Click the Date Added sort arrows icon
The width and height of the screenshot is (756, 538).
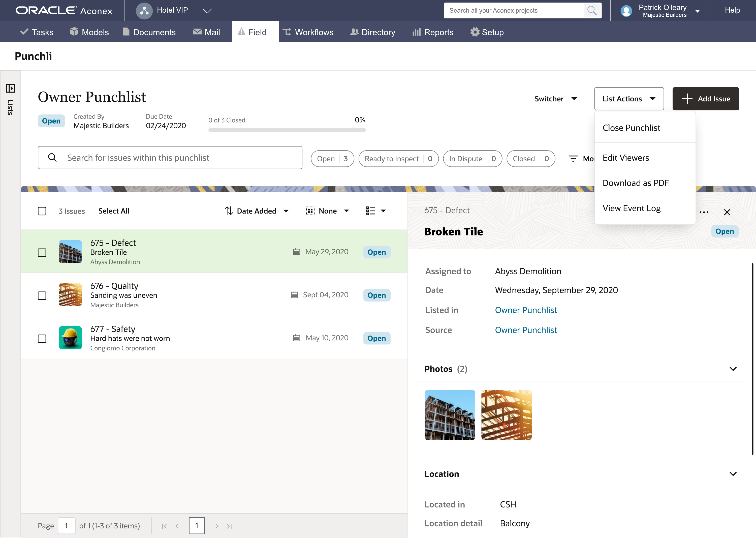pos(229,211)
